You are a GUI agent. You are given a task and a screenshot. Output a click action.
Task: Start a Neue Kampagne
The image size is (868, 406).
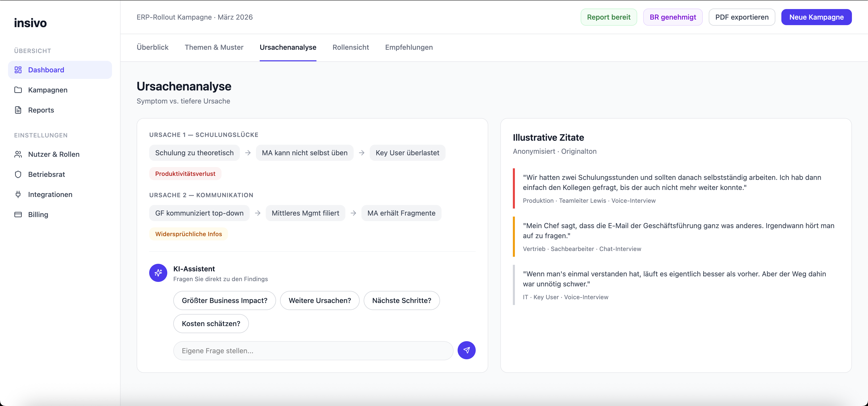(x=816, y=17)
